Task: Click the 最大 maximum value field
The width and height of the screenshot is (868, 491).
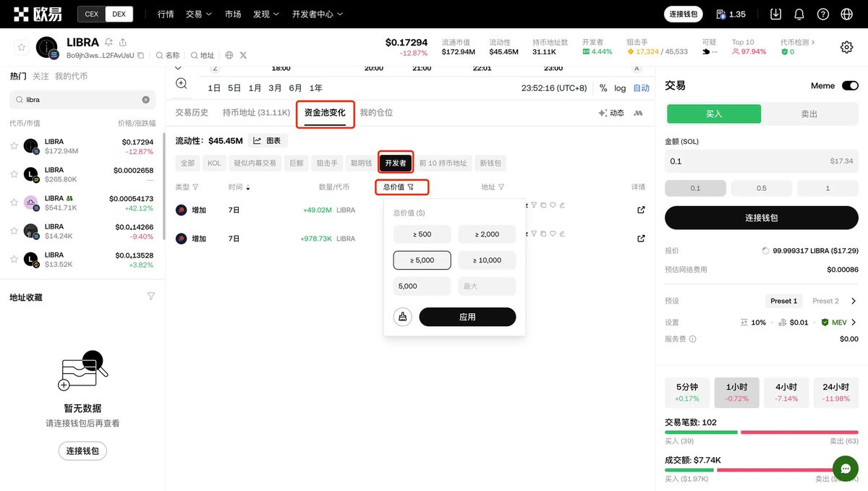Action: [487, 286]
